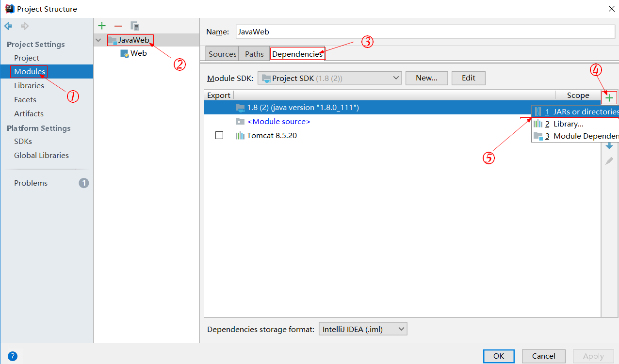Choose Library... option
Image resolution: width=619 pixels, height=364 pixels.
pyautogui.click(x=575, y=124)
